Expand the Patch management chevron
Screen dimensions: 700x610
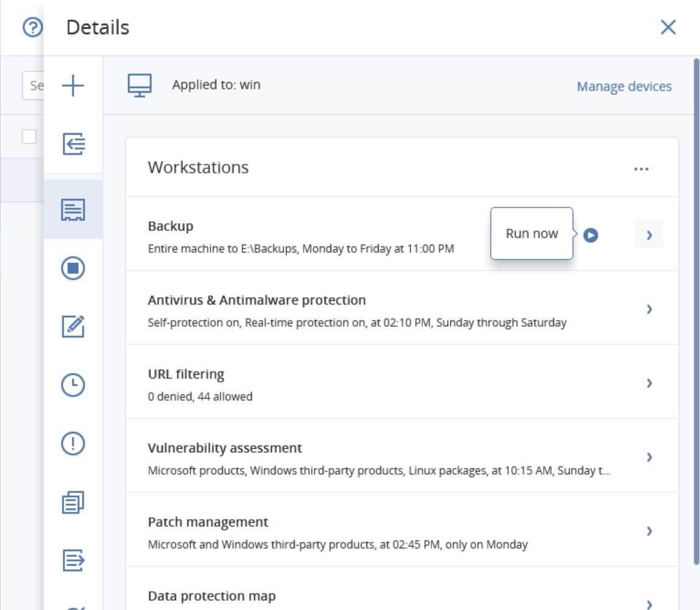click(x=649, y=531)
